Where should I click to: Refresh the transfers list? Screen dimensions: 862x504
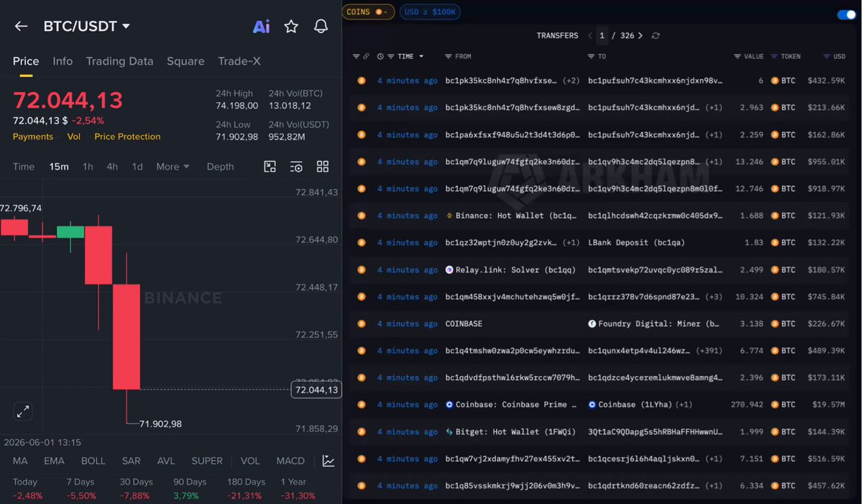coord(655,36)
